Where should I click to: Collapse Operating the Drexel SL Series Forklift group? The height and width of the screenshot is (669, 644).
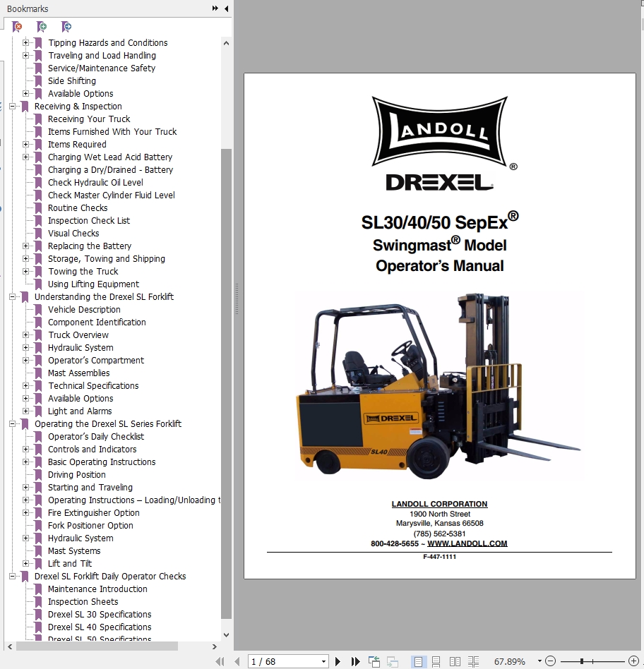(x=13, y=423)
